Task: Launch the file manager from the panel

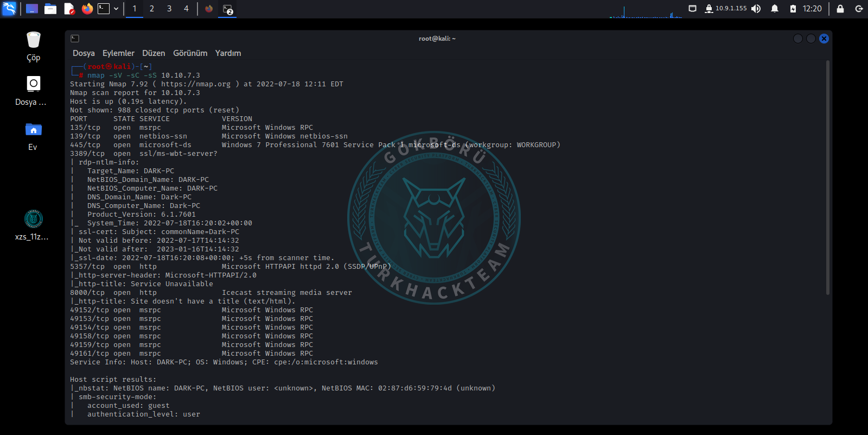Action: 50,9
